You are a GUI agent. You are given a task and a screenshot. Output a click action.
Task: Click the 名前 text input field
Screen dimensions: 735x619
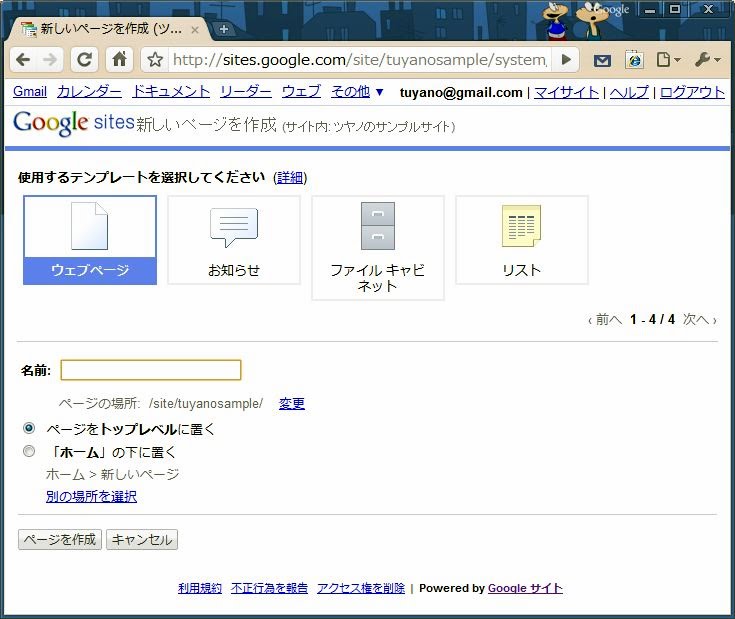pos(151,371)
